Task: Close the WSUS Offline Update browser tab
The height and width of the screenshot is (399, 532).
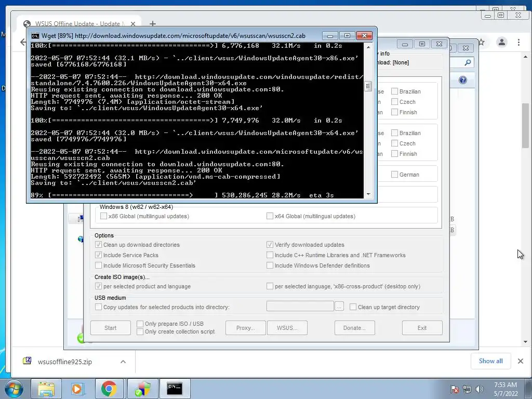Action: coord(133,24)
